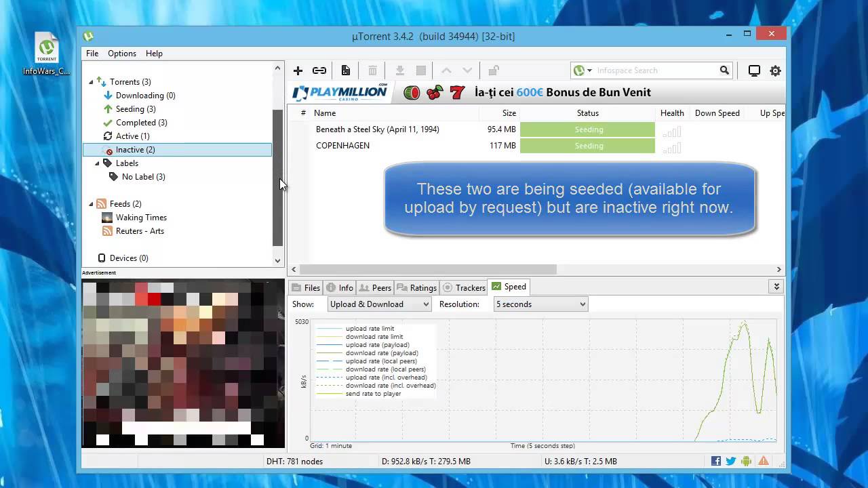The width and height of the screenshot is (868, 488).
Task: Open the Options menu
Action: click(122, 54)
